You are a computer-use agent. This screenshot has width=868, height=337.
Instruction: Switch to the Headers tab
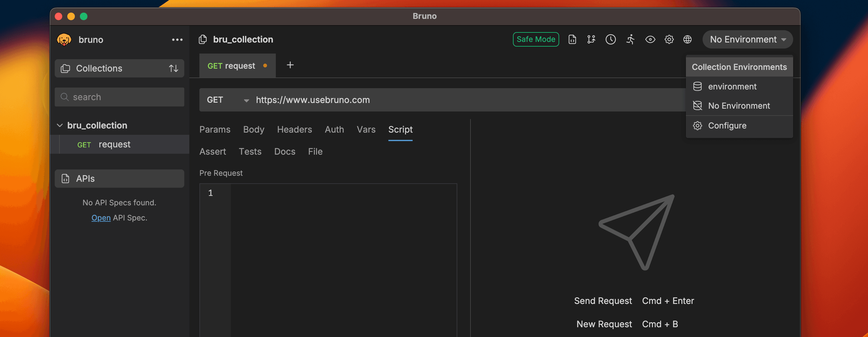294,129
